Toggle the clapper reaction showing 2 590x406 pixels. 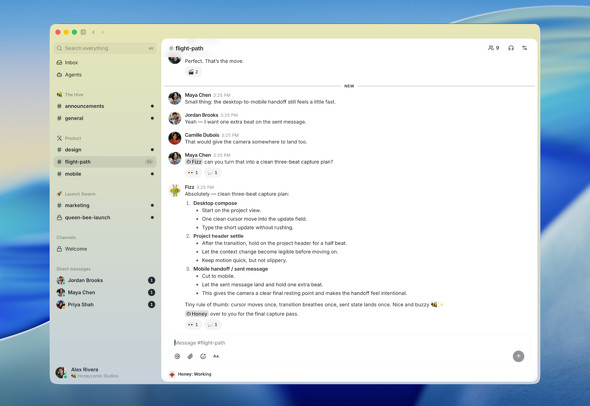(x=193, y=72)
